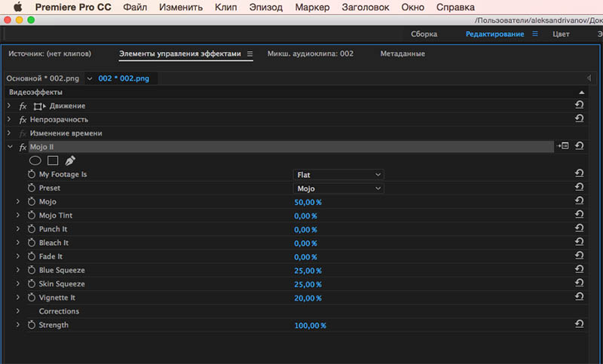603x364 pixels.
Task: Open the clip selector dropdown next to Основной * 002.png
Action: point(90,78)
